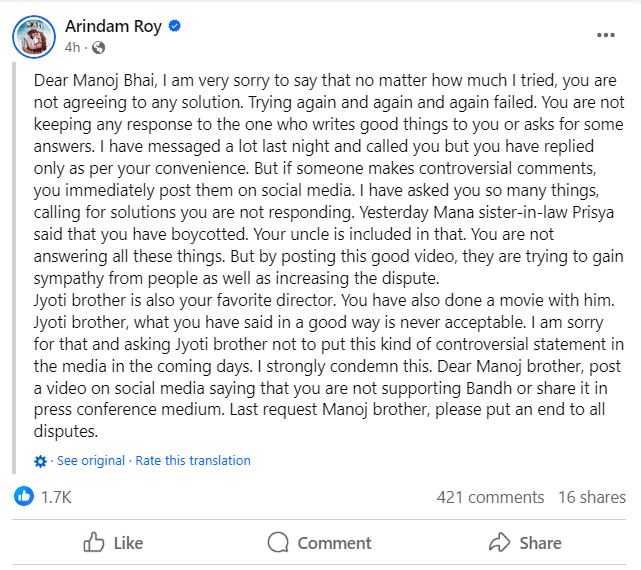Click the Share button label
The image size is (641, 570).
(540, 543)
